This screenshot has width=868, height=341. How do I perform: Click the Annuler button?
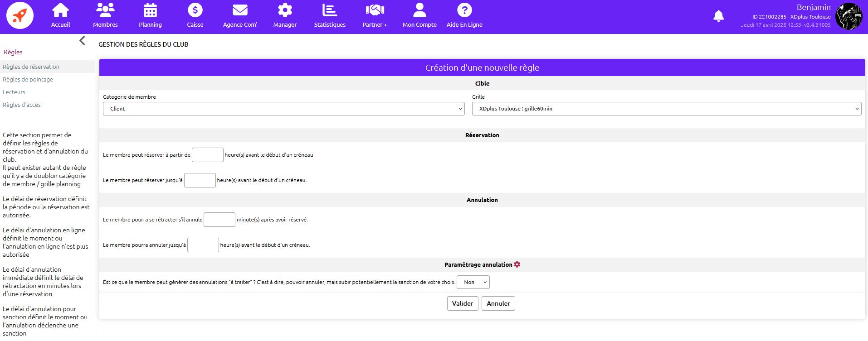pos(498,303)
